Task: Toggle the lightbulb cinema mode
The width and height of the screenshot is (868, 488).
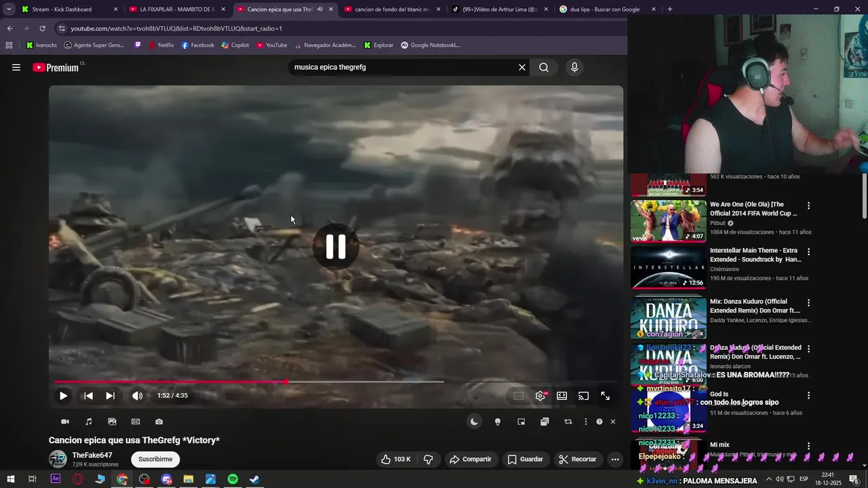Action: coord(498,422)
